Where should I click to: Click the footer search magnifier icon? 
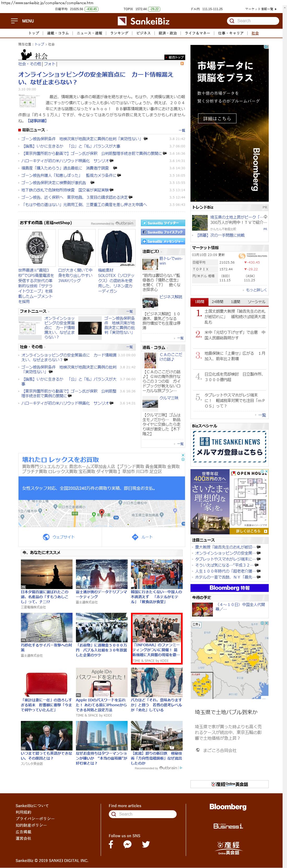point(113,814)
